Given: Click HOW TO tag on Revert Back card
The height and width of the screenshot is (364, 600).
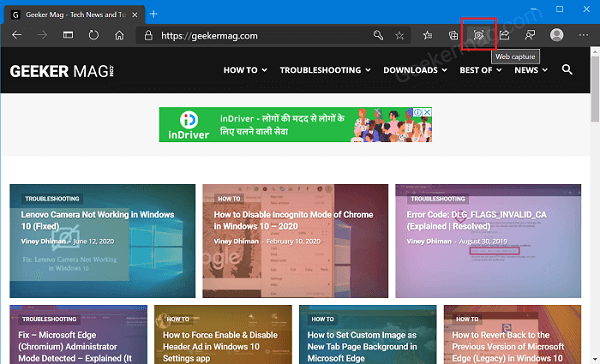Looking at the screenshot, I should click(x=467, y=319).
